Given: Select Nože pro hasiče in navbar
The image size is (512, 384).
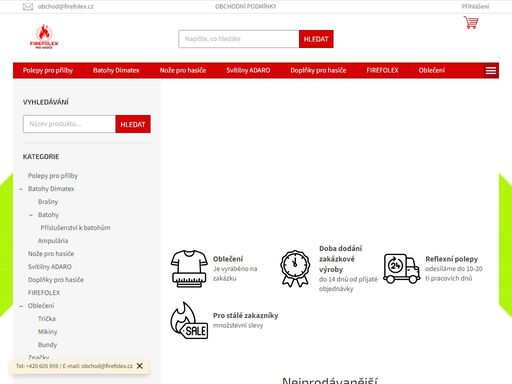Looking at the screenshot, I should [183, 70].
